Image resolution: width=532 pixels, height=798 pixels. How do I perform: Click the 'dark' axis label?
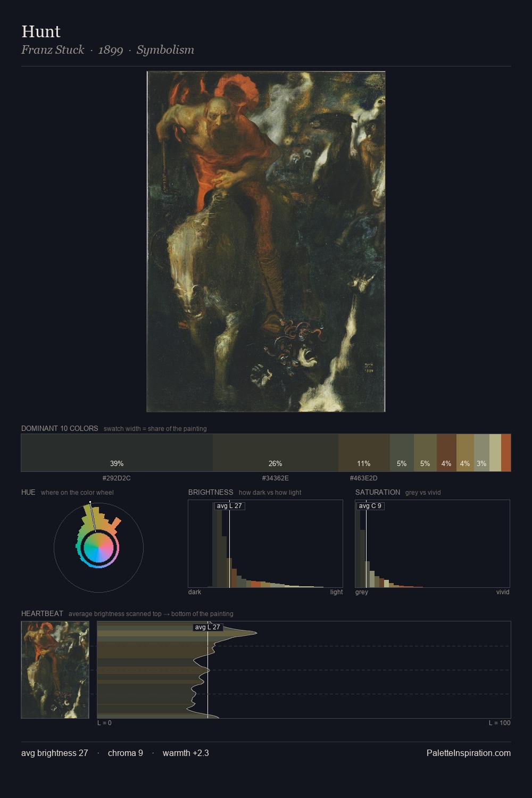coord(195,592)
